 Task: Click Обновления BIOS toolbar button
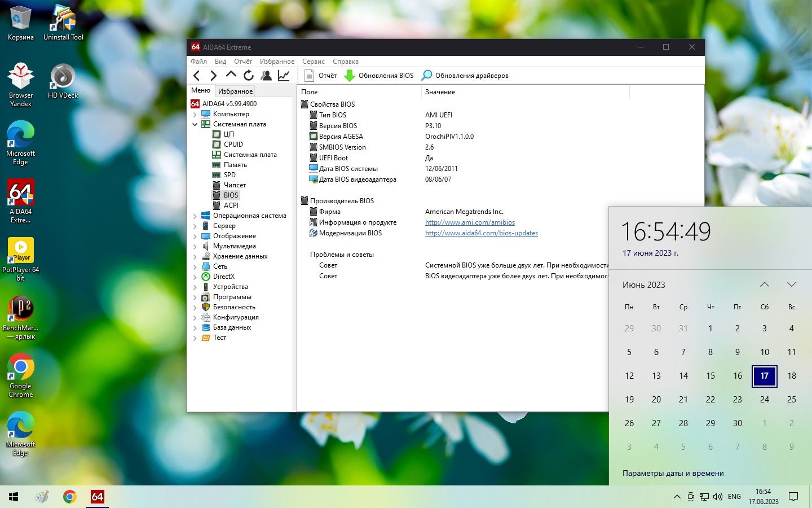pyautogui.click(x=378, y=76)
